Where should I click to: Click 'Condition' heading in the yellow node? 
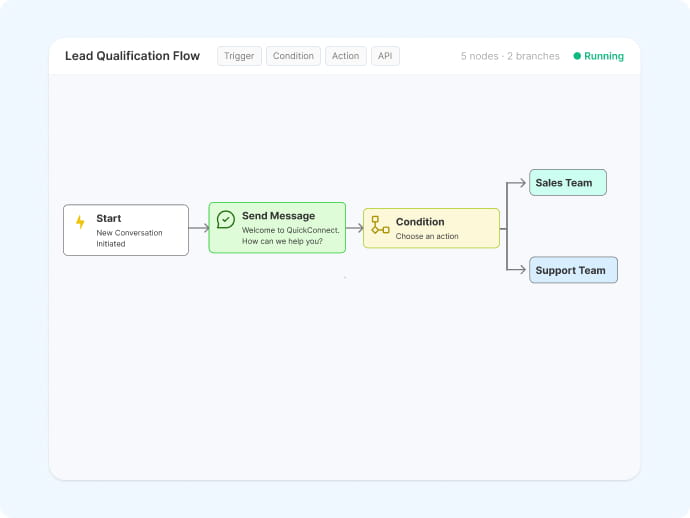(x=420, y=222)
